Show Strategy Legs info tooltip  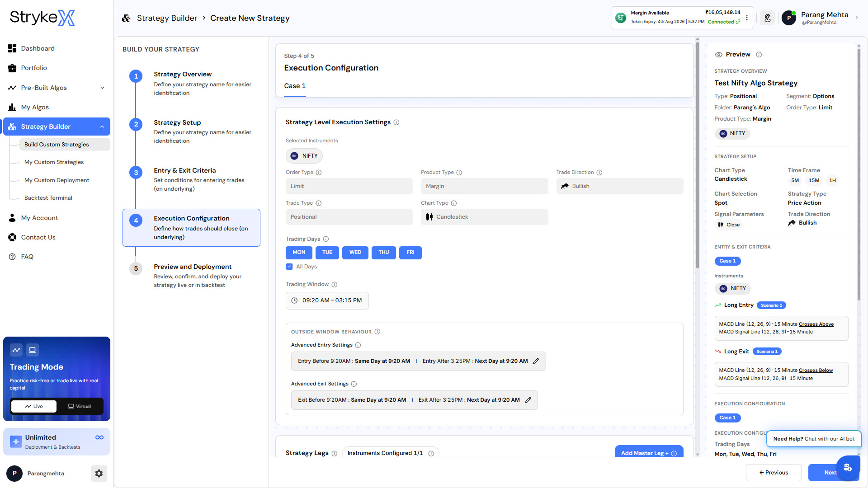click(x=335, y=454)
